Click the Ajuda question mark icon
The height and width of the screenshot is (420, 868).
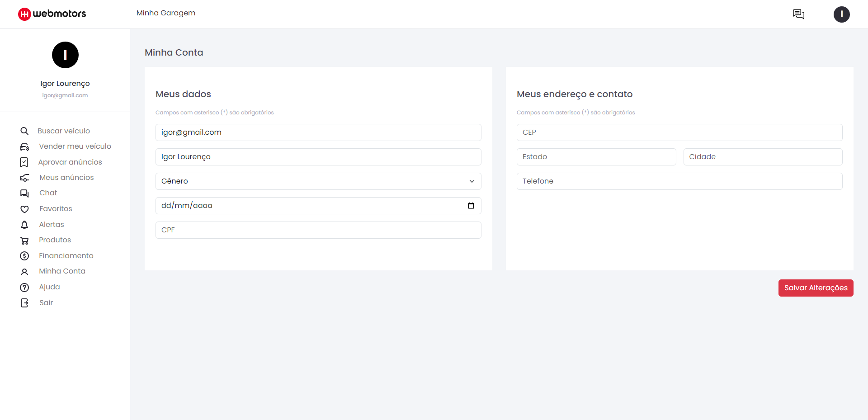pos(24,288)
